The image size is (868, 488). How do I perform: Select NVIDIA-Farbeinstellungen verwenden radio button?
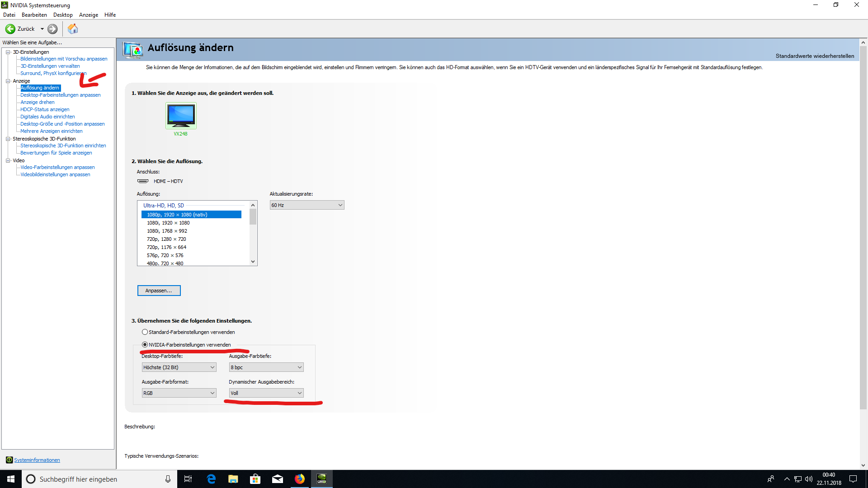(x=145, y=345)
